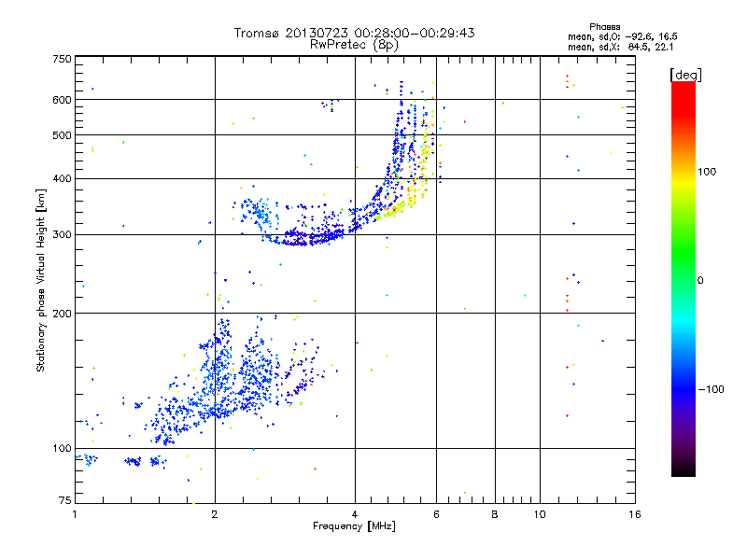
Task: Click the 'Phases' header in the statistics block
Action: tap(604, 27)
